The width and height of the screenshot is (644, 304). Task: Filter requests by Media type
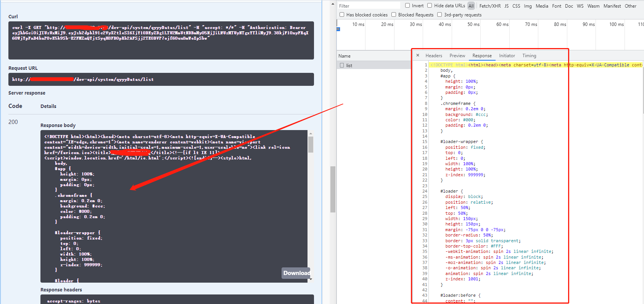pos(542,6)
